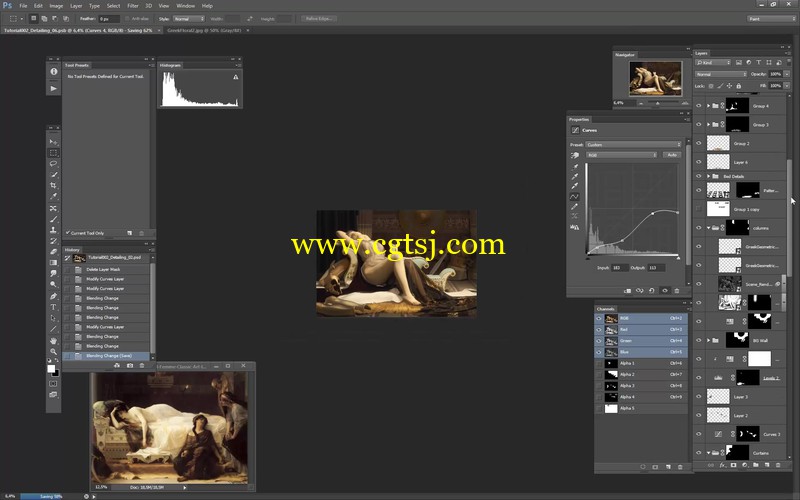The height and width of the screenshot is (500, 800).
Task: Click the Auto button in Curves
Action: 671,155
